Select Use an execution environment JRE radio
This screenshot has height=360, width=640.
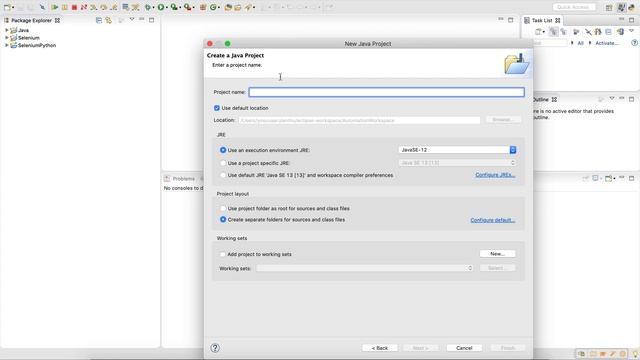point(223,150)
